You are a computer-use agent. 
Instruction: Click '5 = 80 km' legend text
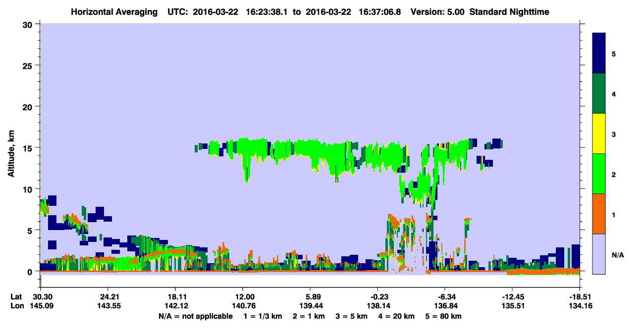click(x=444, y=316)
